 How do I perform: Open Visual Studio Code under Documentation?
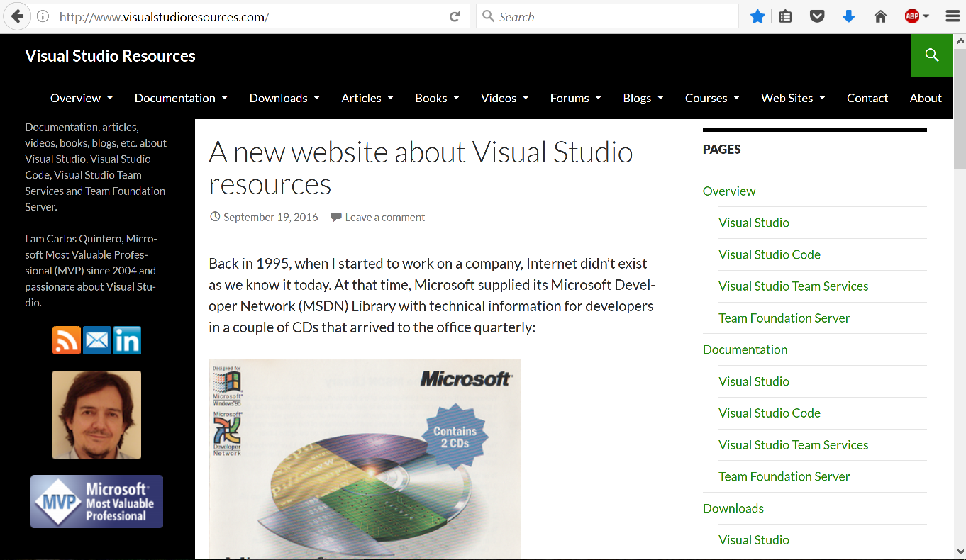770,413
